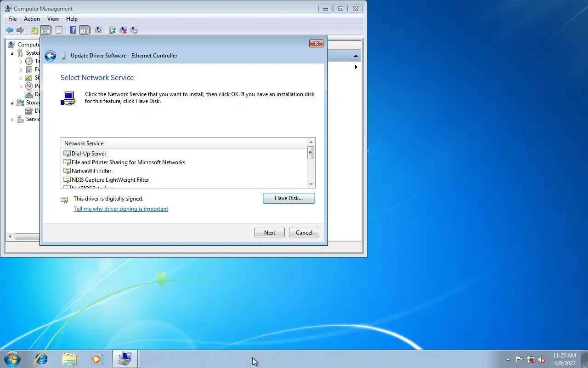Select the Event Viewer icon in tree
588x368 pixels.
click(x=29, y=69)
